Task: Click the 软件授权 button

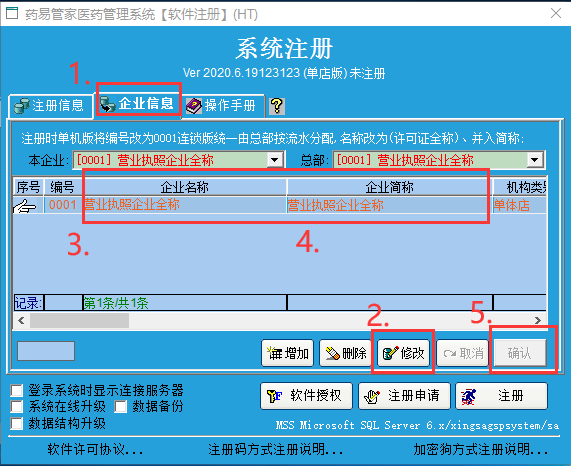Action: [306, 396]
